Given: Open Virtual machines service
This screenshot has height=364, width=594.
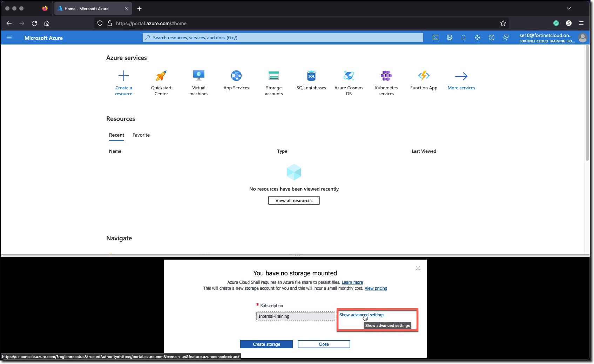Looking at the screenshot, I should [199, 83].
